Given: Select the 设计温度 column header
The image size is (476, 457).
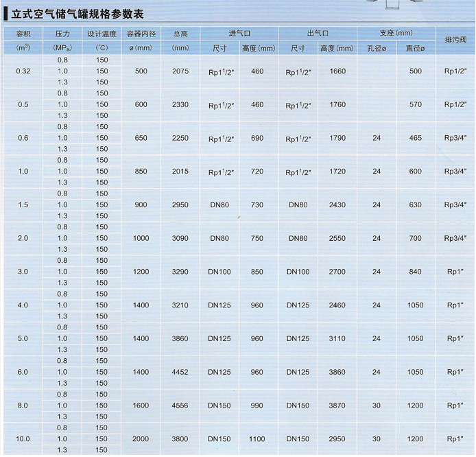Looking at the screenshot, I should 102,33.
